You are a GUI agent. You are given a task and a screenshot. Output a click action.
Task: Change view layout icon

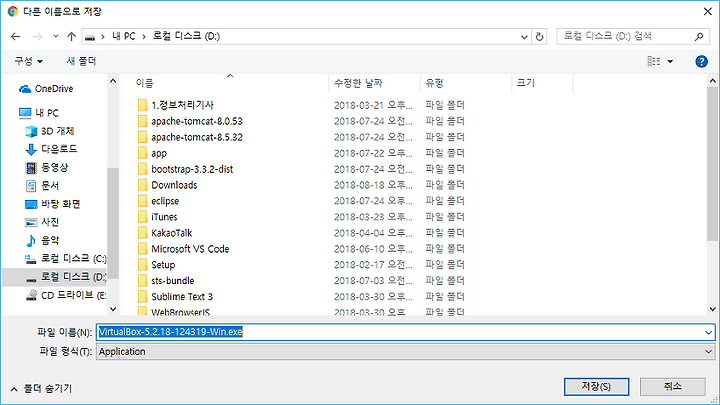point(653,61)
